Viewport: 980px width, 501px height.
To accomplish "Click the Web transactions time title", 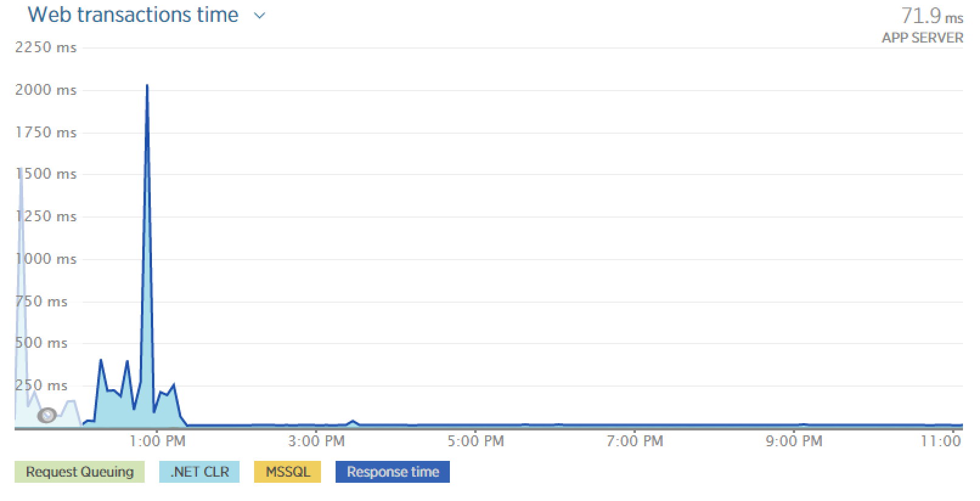I will click(x=133, y=15).
